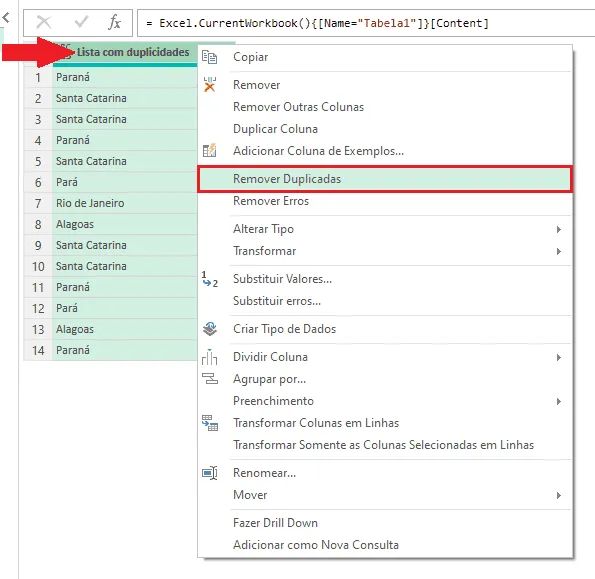
Task: Expand the Alterar Tipo submenu arrow
Action: 559,229
